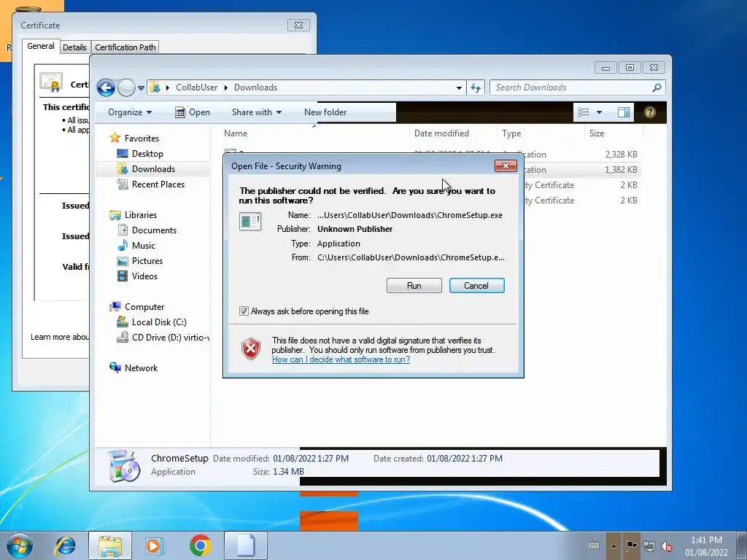Select the 2,328 KB file row

pyautogui.click(x=431, y=155)
